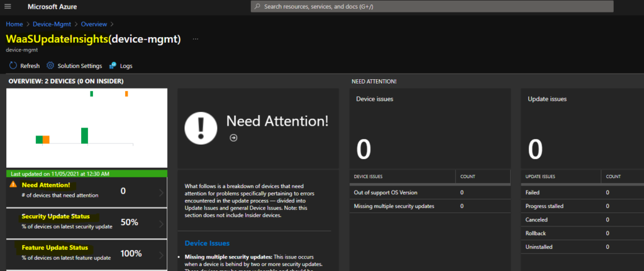Click the warning triangle beside Need Attention!
Viewport: 644px width, 271px height.
point(13,185)
